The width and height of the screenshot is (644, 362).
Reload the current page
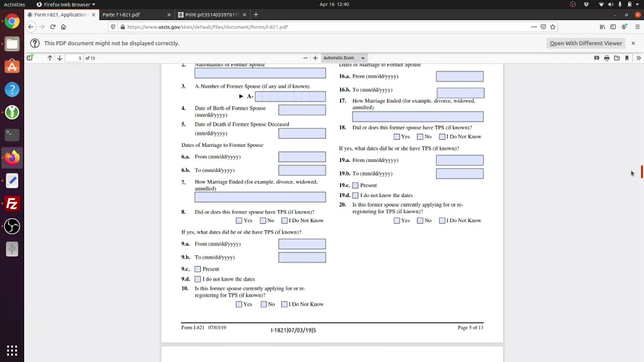(x=52, y=27)
